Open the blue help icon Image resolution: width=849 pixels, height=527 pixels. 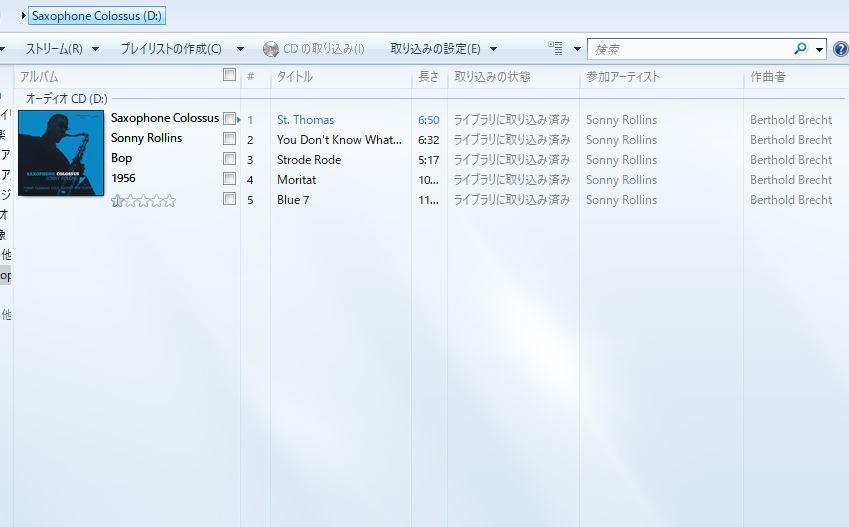pyautogui.click(x=841, y=49)
